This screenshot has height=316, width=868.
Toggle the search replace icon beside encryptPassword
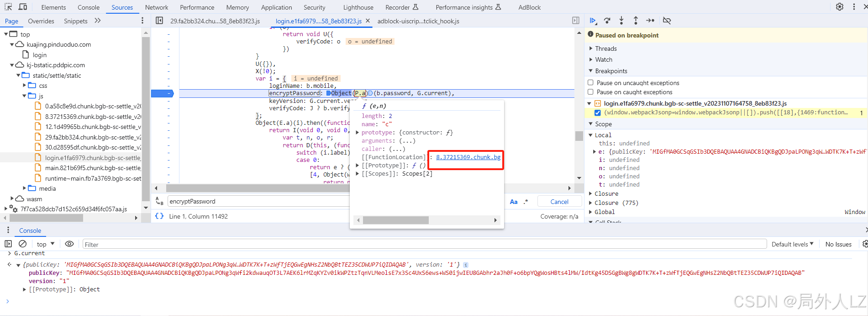click(159, 201)
